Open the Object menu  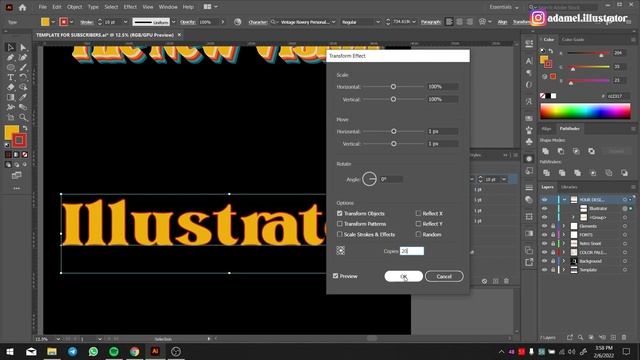point(74,7)
